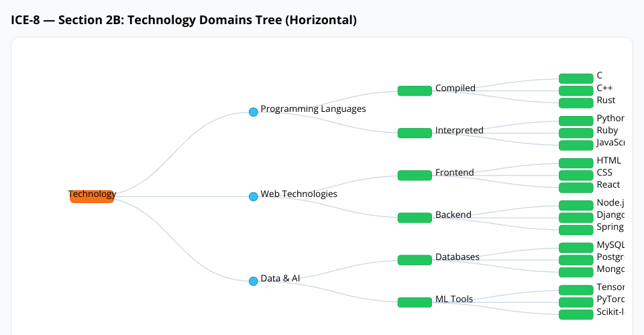Click the green Backend node rectangle
This screenshot has height=335, width=644.
415,217
